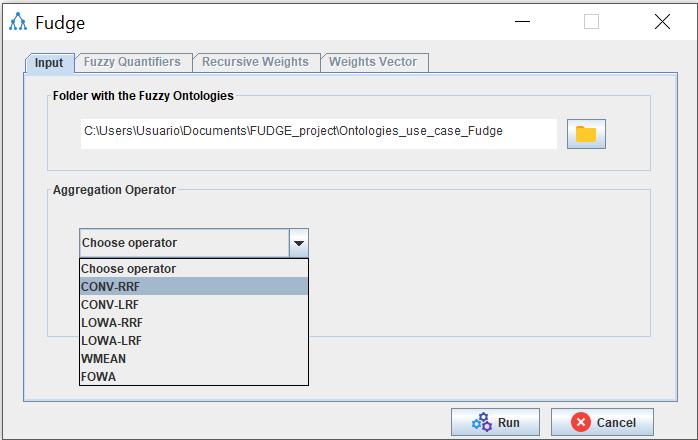Viewport: 698px width, 440px height.
Task: Open the Recursive Weights tab
Action: 255,62
